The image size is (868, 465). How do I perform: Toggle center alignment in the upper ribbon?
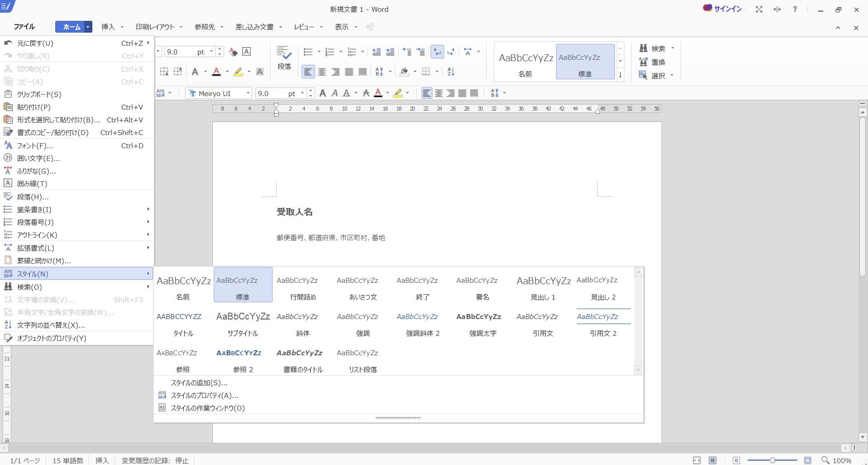pyautogui.click(x=322, y=72)
